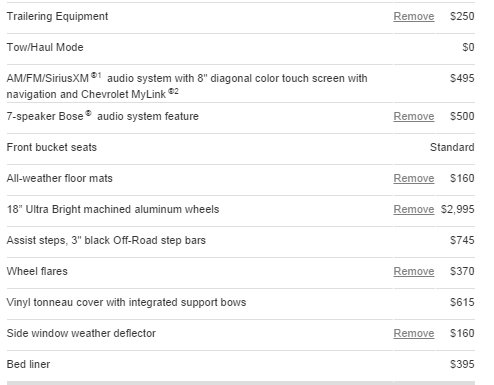Remove the 7-speaker Bose audio feature
Viewport: 494px width, 385px height.
pos(414,116)
